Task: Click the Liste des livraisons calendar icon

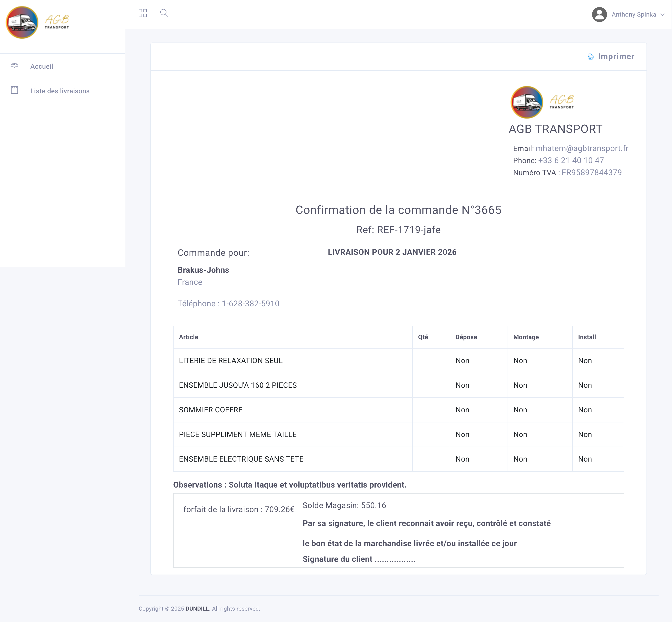Action: point(15,90)
